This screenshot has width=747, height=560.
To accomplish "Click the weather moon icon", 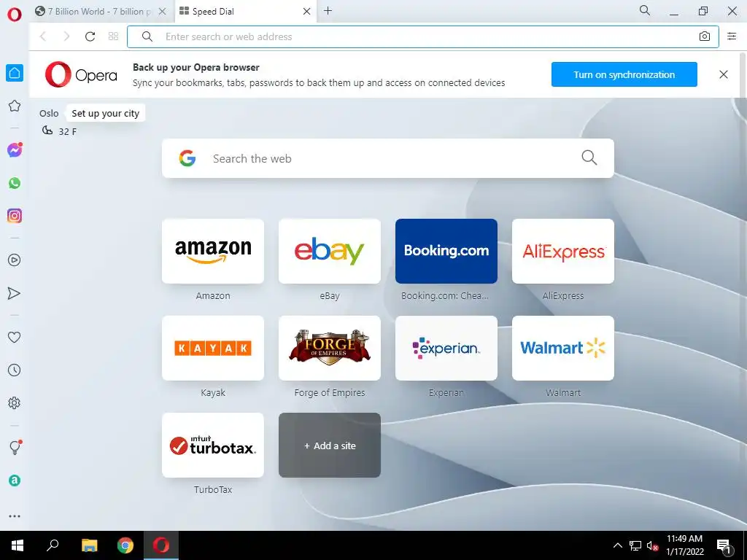I will pyautogui.click(x=47, y=131).
